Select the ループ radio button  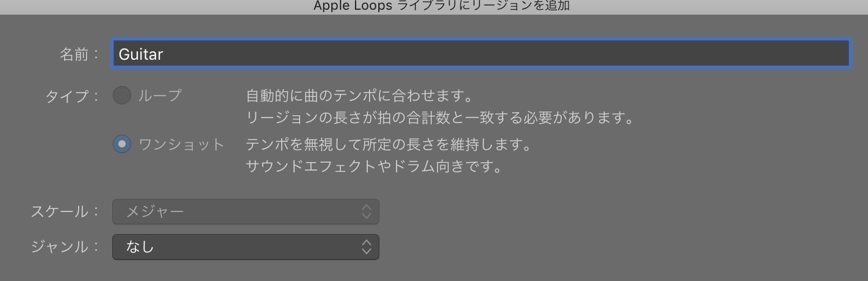point(122,95)
